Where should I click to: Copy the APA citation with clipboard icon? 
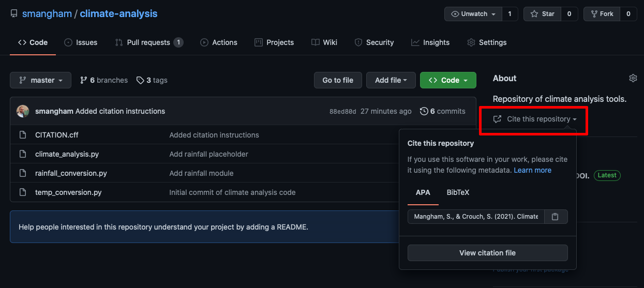coord(555,217)
